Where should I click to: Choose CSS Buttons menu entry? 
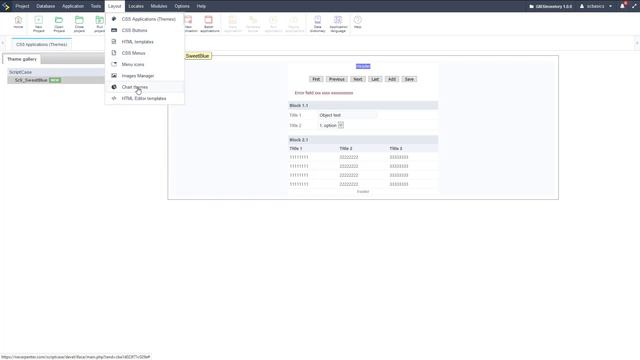(x=144, y=30)
